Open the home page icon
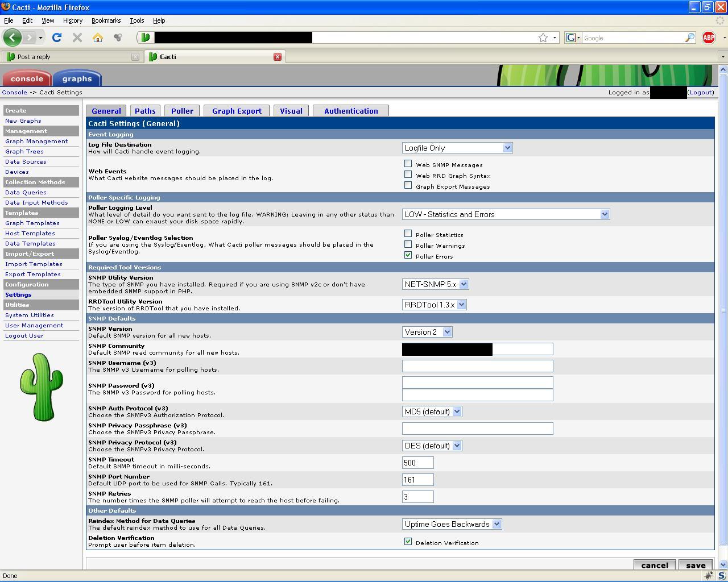The width and height of the screenshot is (728, 582). pos(98,38)
